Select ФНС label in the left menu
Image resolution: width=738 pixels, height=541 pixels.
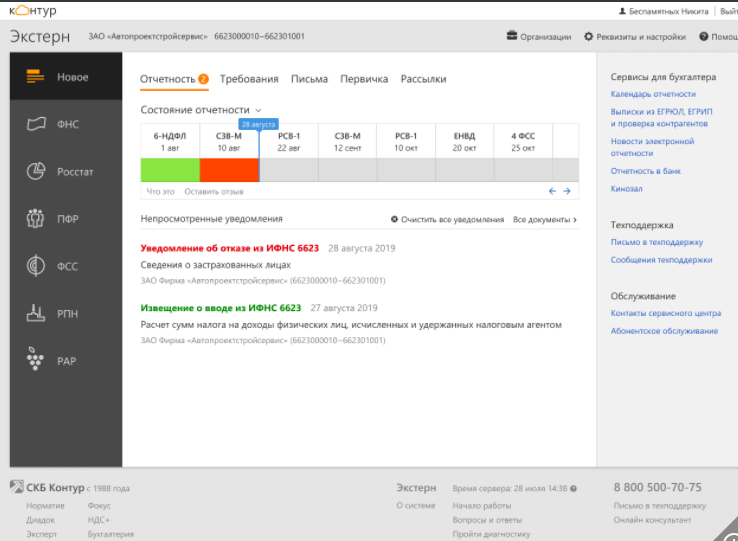click(x=68, y=124)
